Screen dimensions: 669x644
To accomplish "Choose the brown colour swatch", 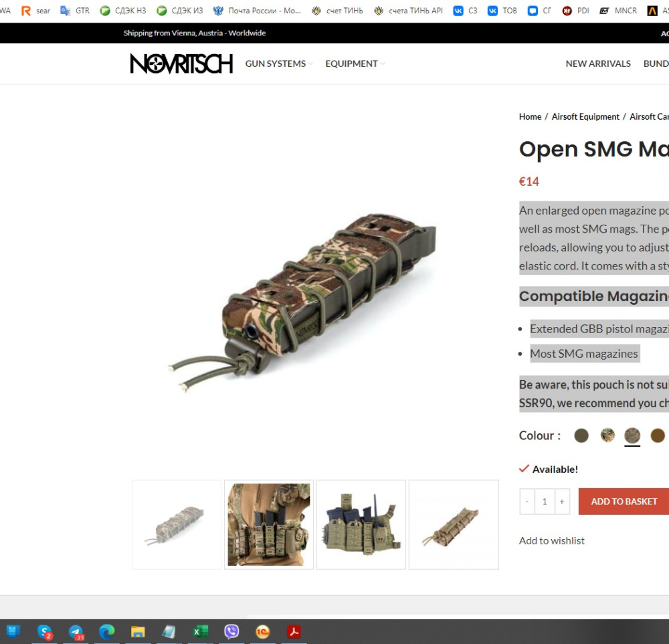I will point(658,436).
